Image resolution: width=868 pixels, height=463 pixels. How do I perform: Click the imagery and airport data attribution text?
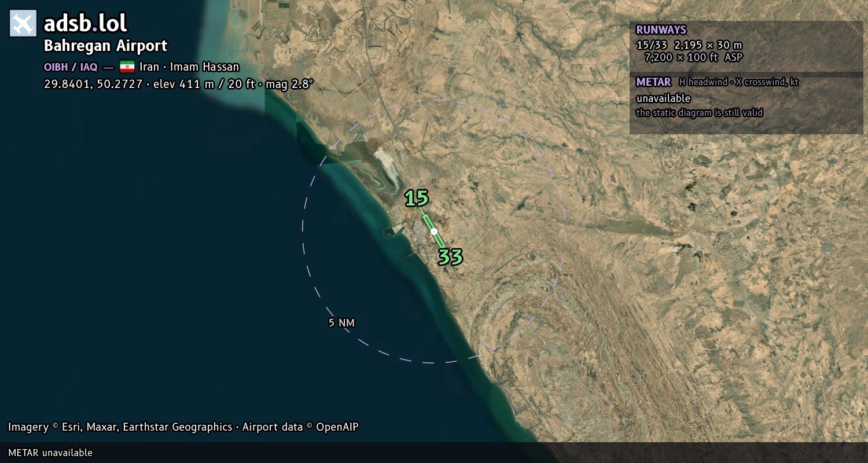coord(183,427)
